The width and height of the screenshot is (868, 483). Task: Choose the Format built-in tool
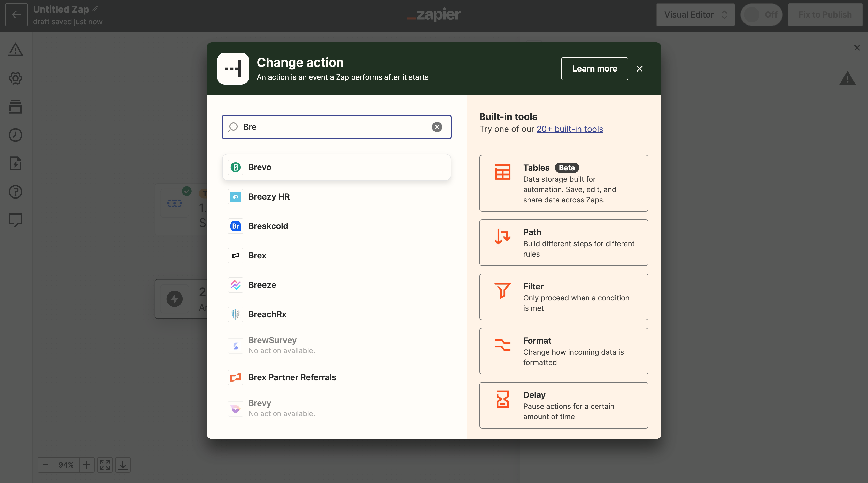pyautogui.click(x=564, y=351)
